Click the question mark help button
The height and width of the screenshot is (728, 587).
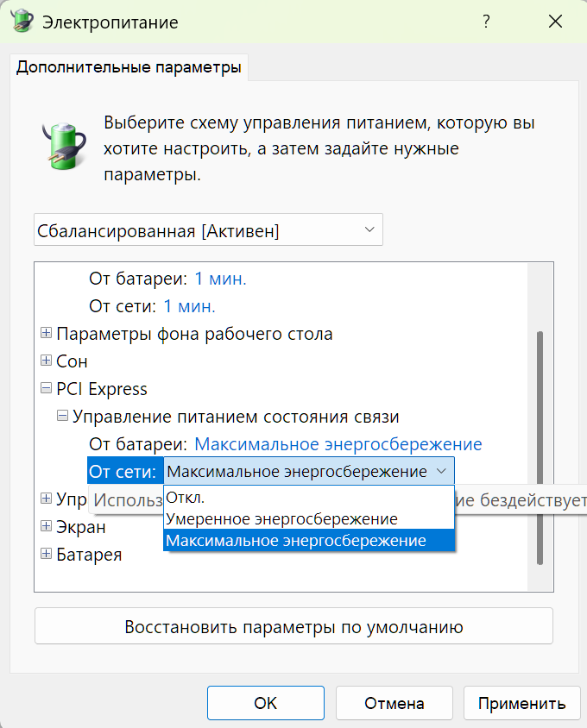coord(487,22)
